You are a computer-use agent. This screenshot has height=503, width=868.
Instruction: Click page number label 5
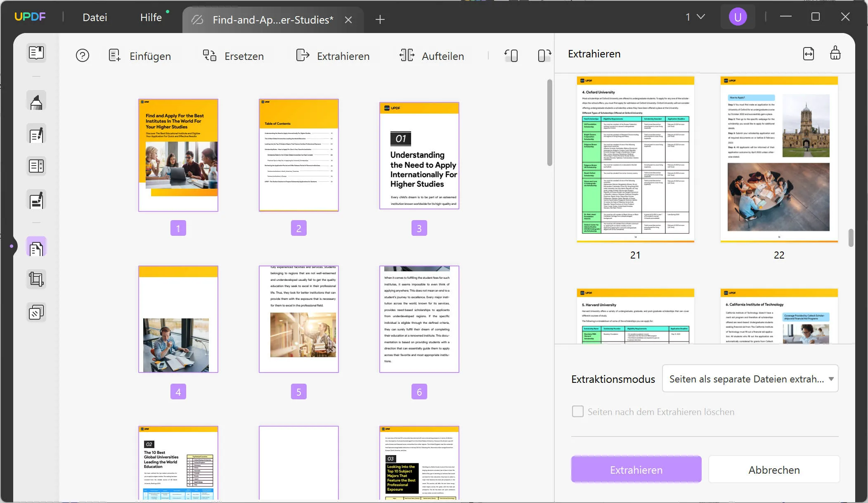[x=299, y=391]
